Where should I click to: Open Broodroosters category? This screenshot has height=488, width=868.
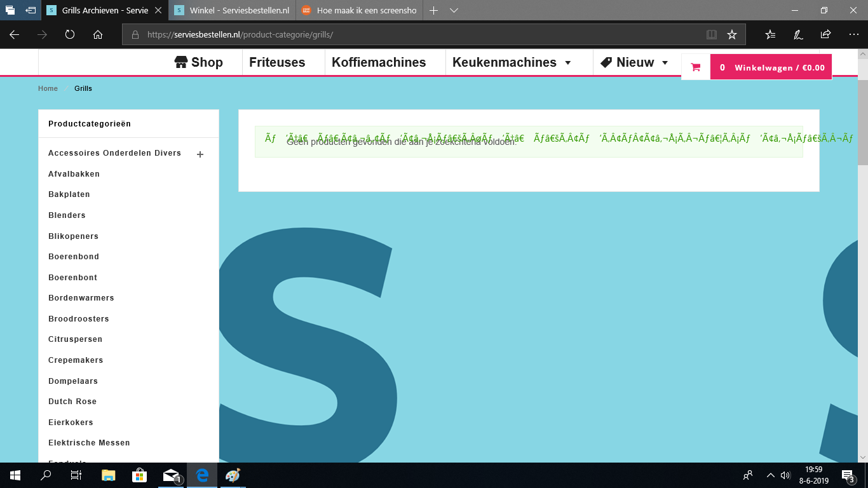(x=79, y=319)
